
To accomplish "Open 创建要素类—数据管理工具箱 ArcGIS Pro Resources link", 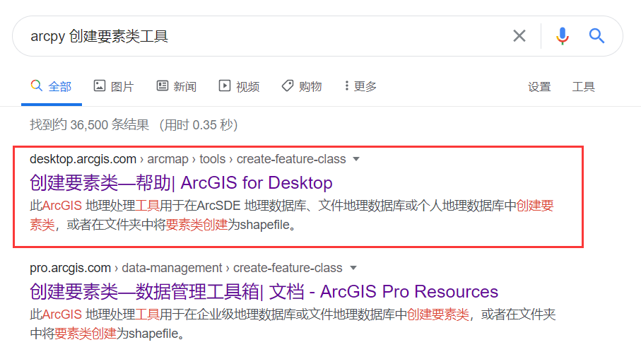I will (264, 292).
